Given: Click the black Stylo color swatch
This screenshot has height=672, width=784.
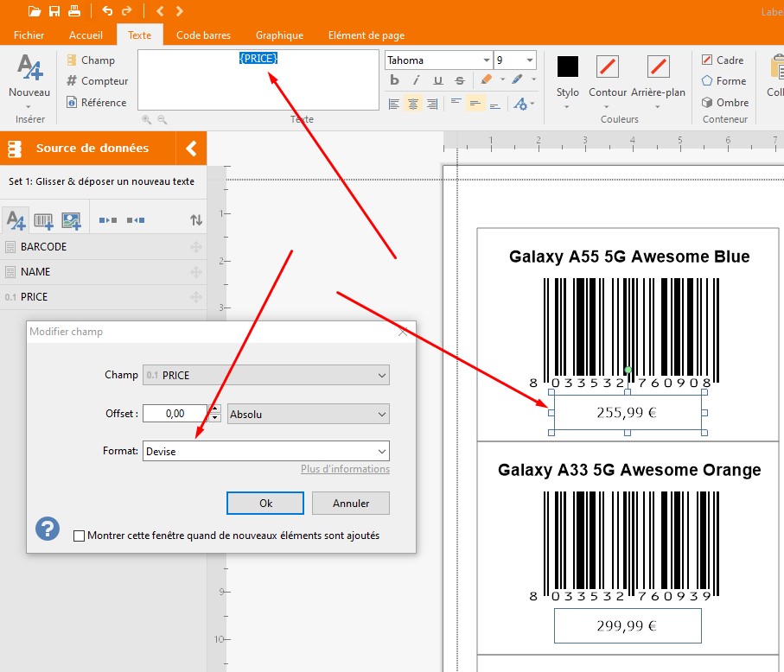Looking at the screenshot, I should (x=567, y=67).
